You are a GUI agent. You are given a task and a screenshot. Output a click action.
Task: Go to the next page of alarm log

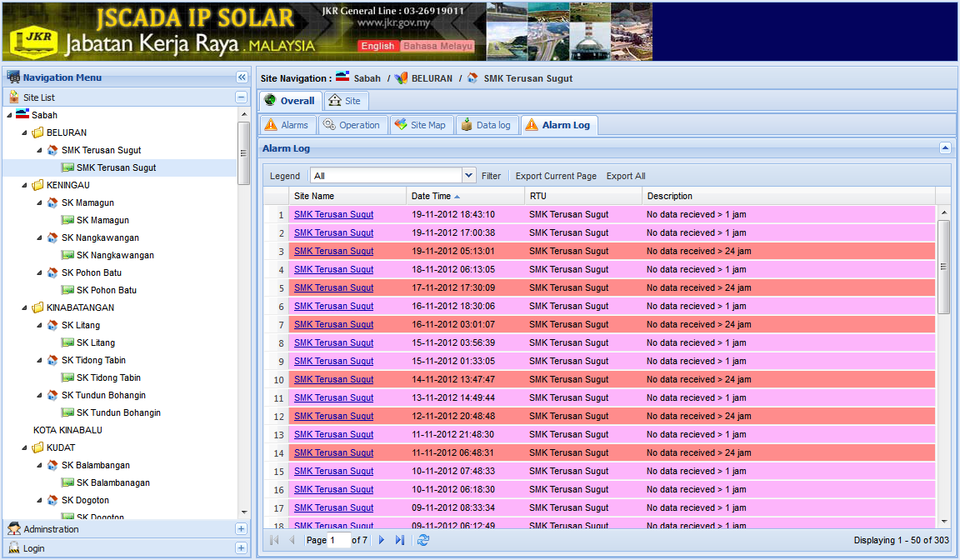click(x=382, y=540)
